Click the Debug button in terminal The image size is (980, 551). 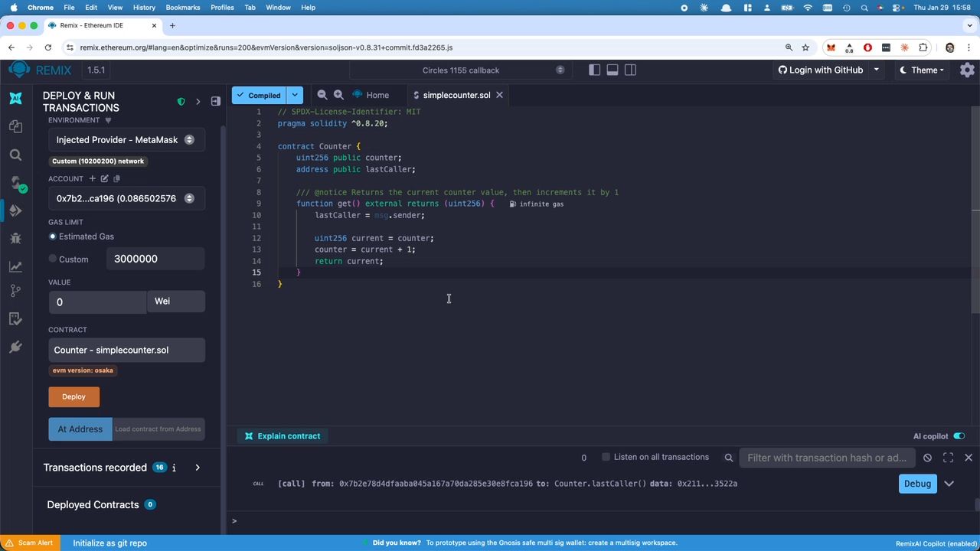[917, 484]
